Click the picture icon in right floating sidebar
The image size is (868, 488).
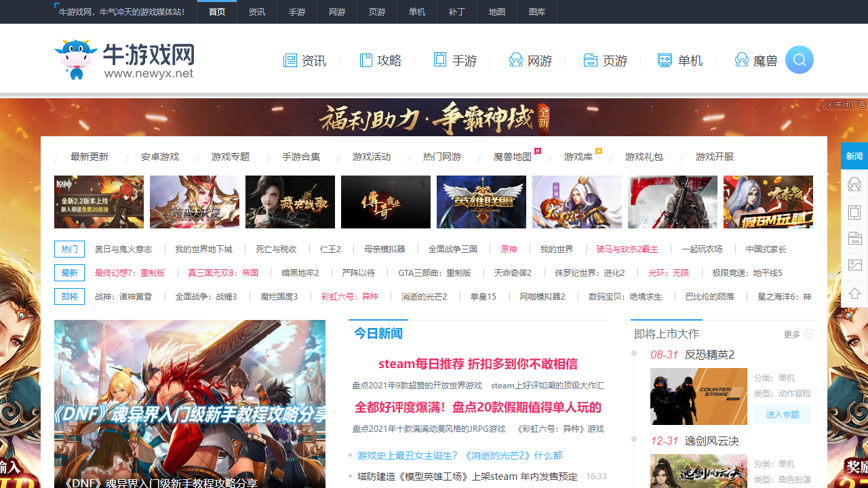click(854, 266)
